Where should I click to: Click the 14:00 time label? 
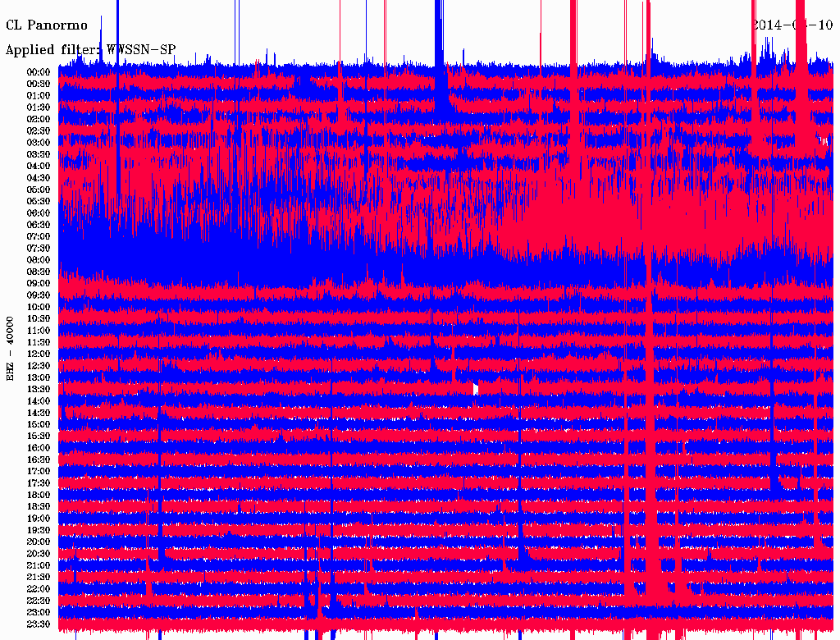click(x=39, y=401)
